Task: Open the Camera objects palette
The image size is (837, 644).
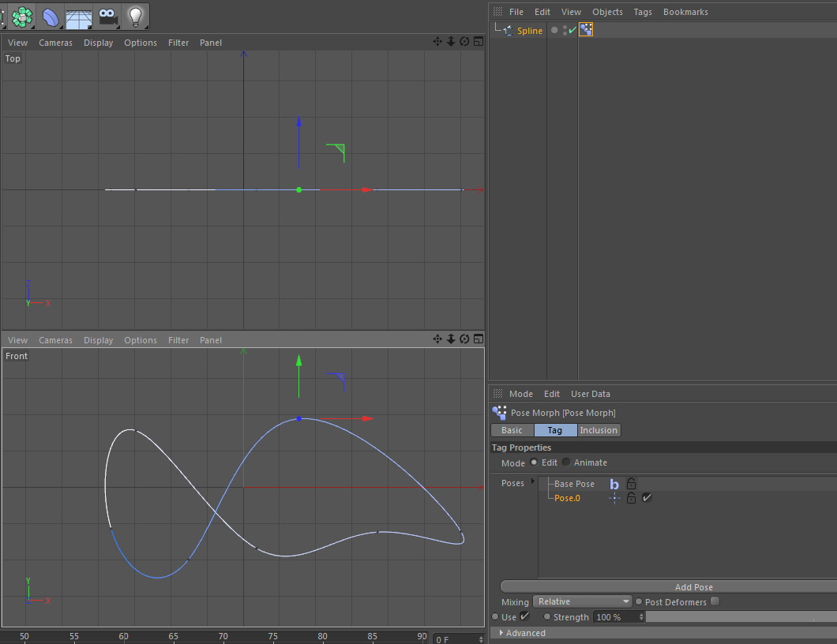Action: (108, 17)
